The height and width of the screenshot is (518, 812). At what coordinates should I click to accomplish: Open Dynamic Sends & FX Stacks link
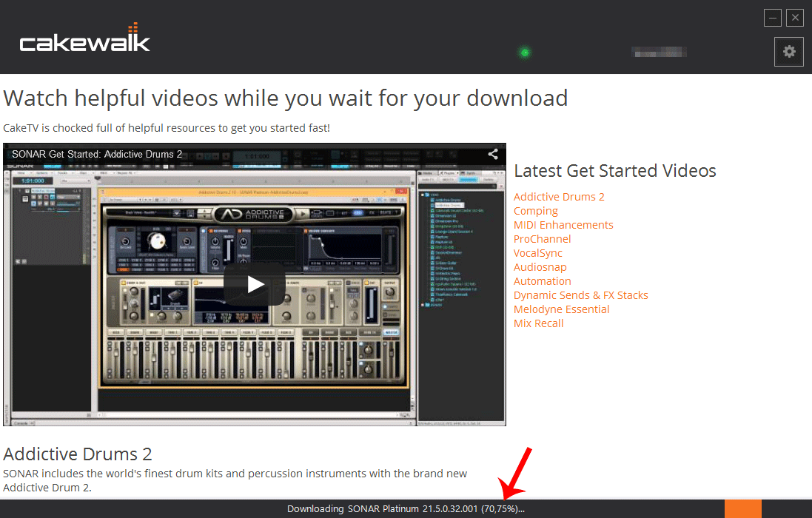point(581,295)
